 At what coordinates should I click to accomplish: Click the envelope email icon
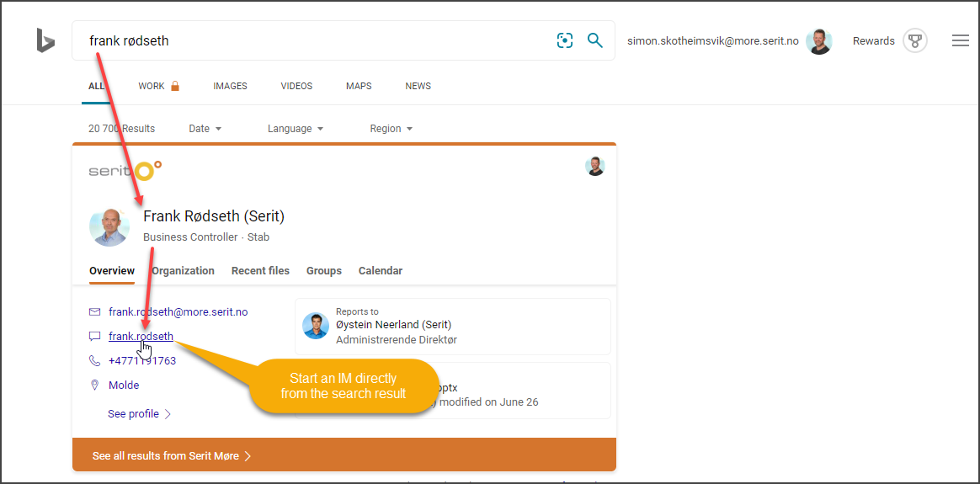pos(95,311)
